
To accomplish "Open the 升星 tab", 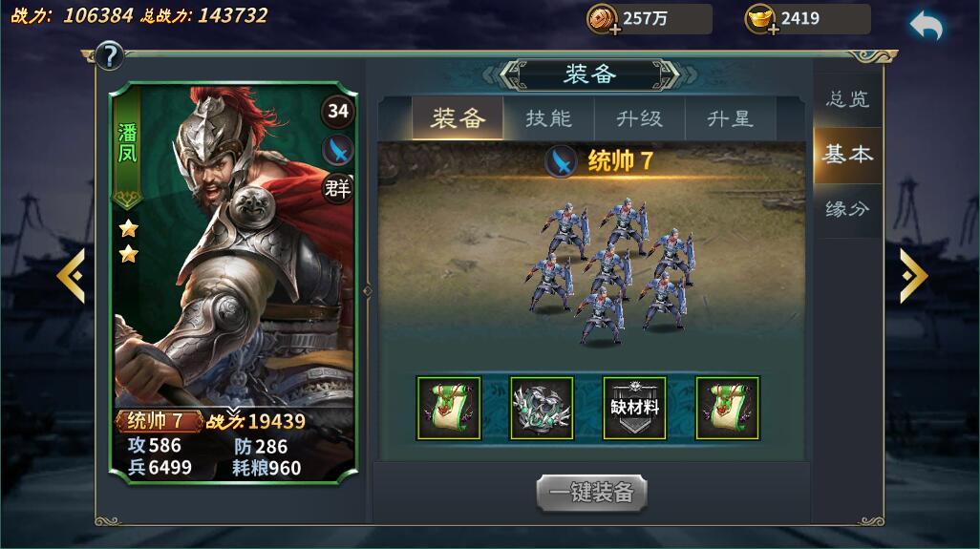I will click(x=730, y=118).
